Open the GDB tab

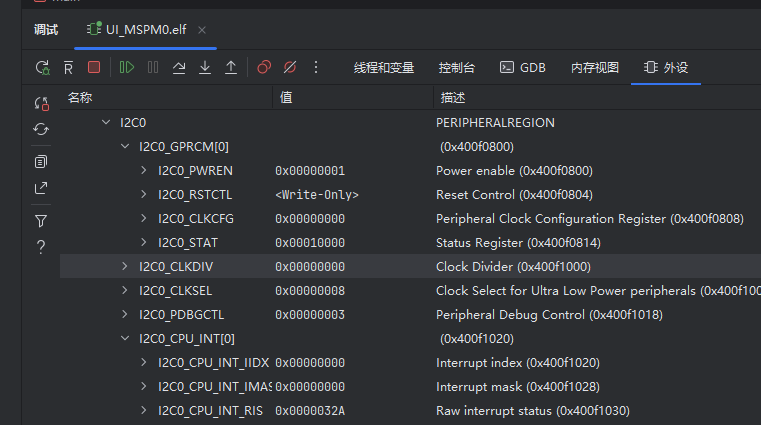(523, 67)
